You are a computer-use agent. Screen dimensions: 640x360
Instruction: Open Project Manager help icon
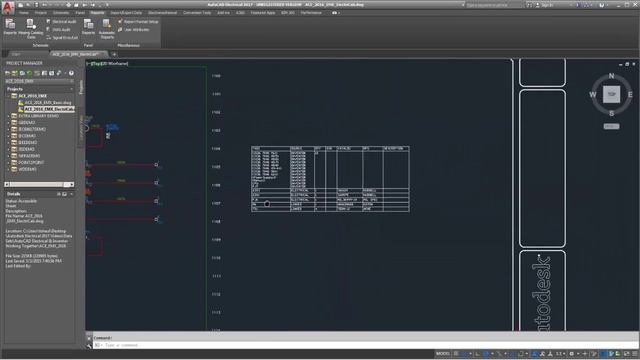71,73
